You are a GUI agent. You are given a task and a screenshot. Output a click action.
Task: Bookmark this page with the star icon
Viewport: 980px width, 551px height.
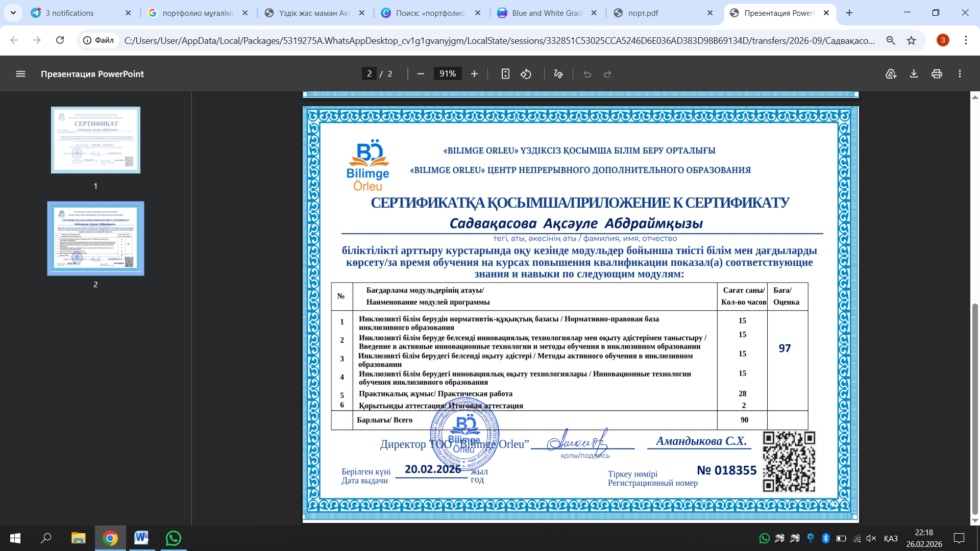(911, 40)
